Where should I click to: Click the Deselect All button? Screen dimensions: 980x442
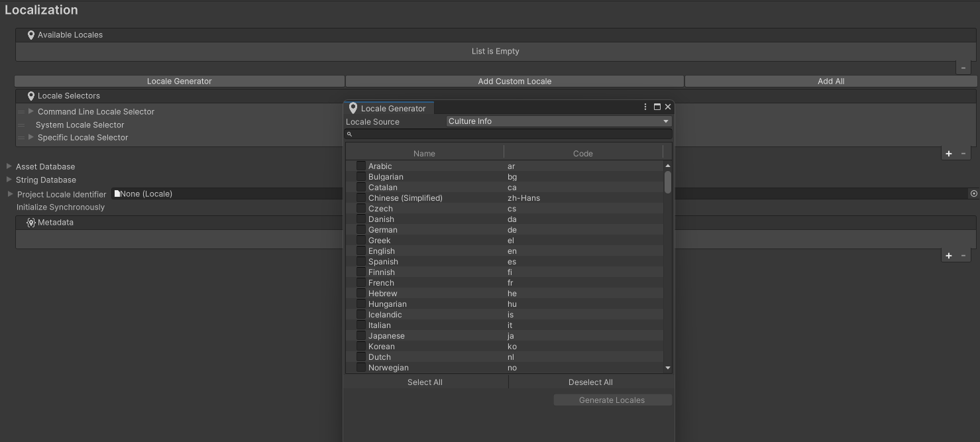(590, 382)
